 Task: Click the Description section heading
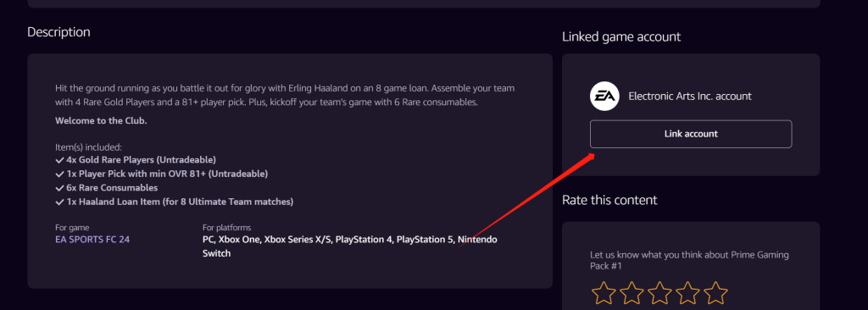58,32
